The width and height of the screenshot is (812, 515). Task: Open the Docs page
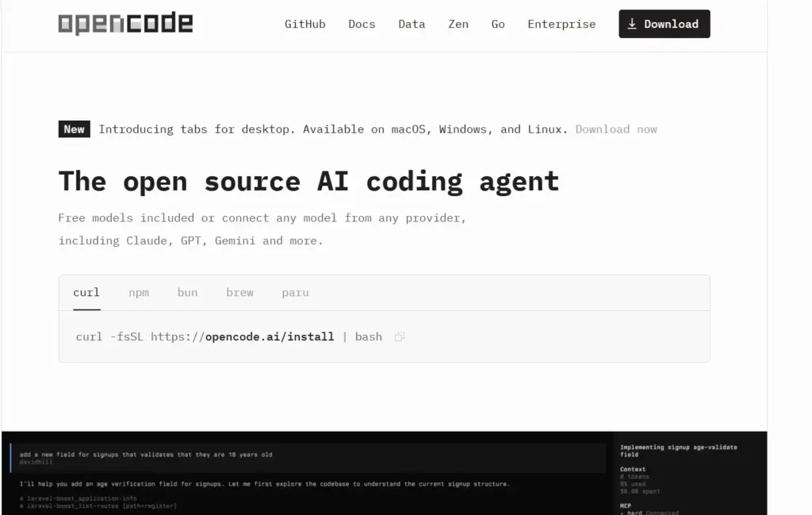point(362,24)
